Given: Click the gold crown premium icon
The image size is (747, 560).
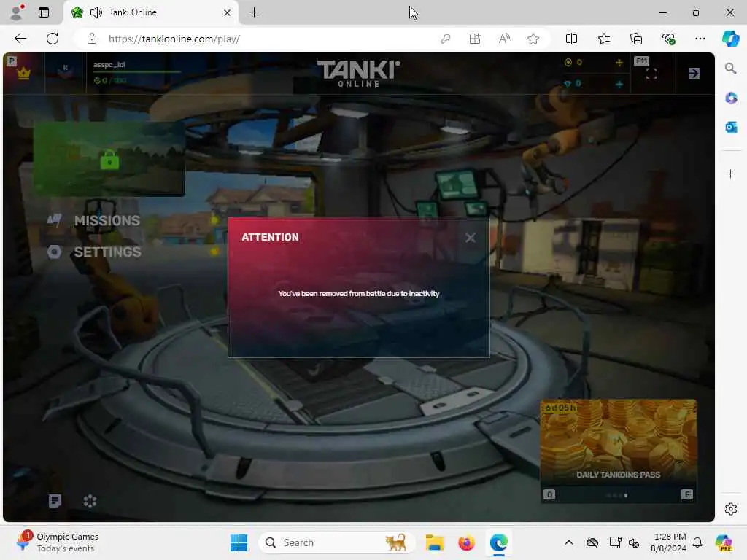Looking at the screenshot, I should tap(23, 74).
